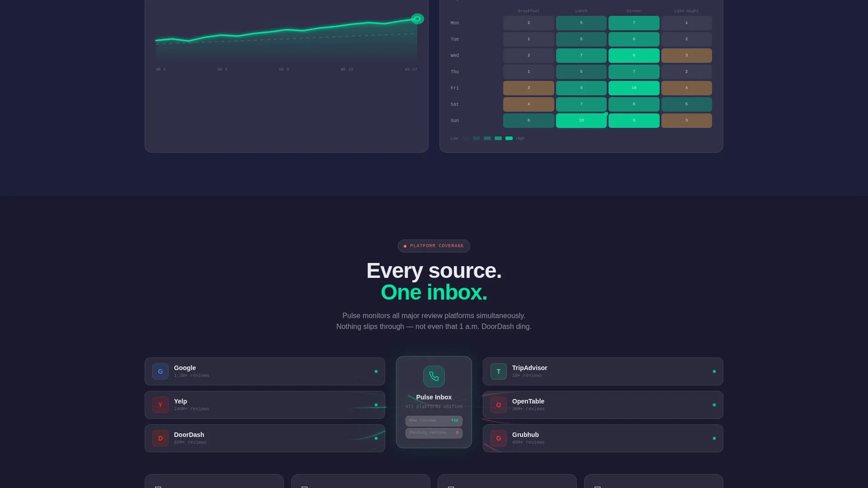Click the 'Every source.' heading

(434, 271)
